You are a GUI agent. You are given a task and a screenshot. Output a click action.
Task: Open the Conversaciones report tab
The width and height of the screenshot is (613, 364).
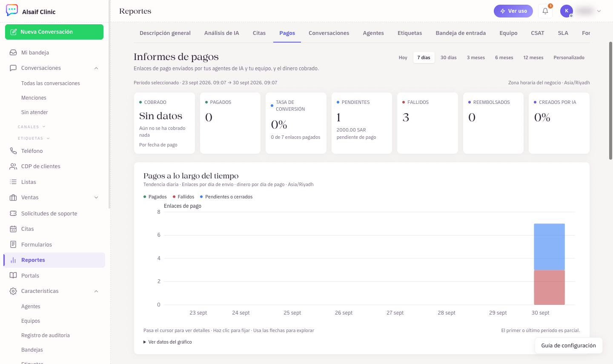pyautogui.click(x=329, y=33)
